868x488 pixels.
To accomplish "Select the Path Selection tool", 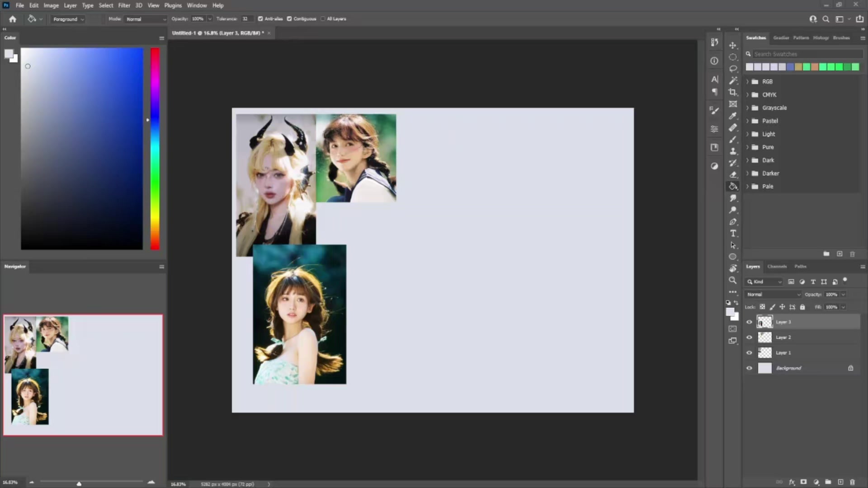I will coord(733,245).
